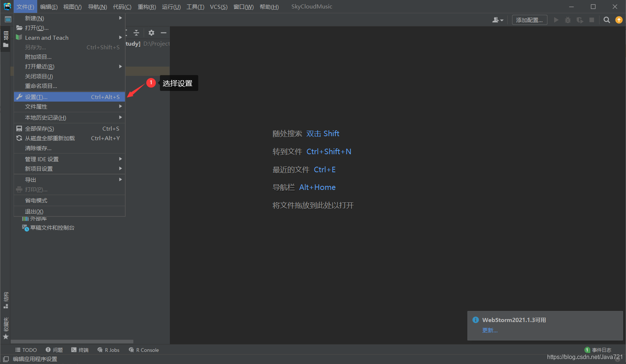Open the Window menu in menu bar

[244, 7]
